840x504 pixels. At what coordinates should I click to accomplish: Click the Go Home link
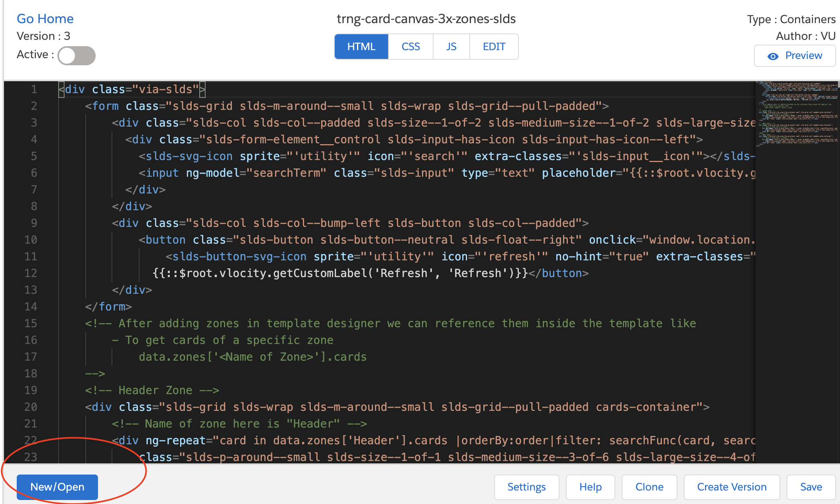45,19
